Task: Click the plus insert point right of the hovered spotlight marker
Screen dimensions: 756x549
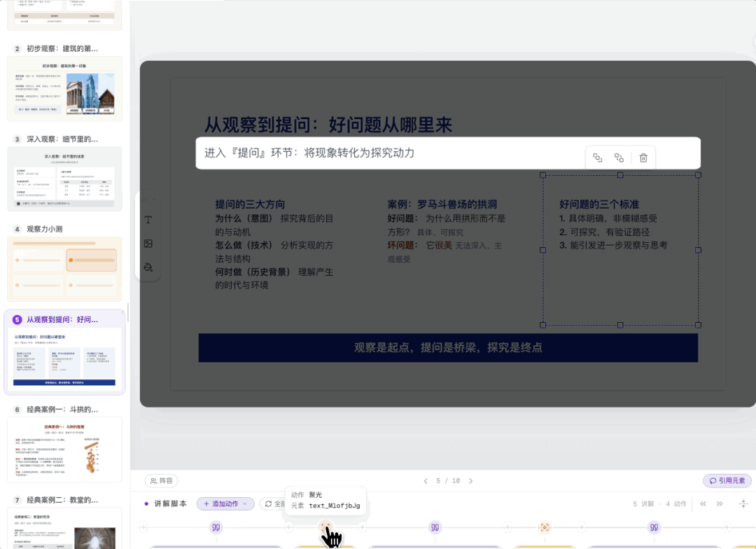Action: 362,527
